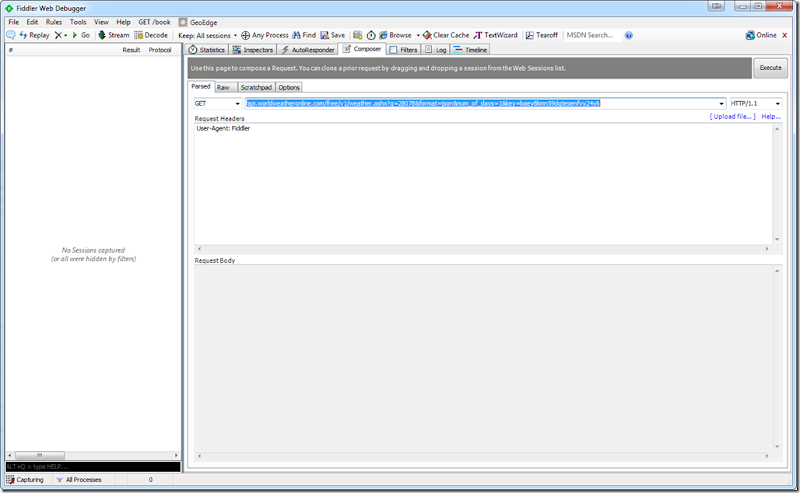Click the QuickExec command box
Viewport: 800px width, 493px height.
[93, 466]
